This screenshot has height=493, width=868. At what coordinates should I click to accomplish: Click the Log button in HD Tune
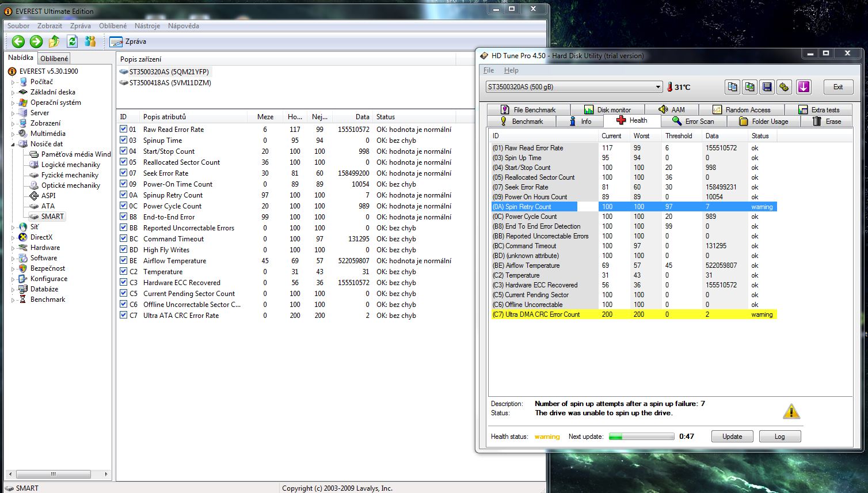coord(780,437)
